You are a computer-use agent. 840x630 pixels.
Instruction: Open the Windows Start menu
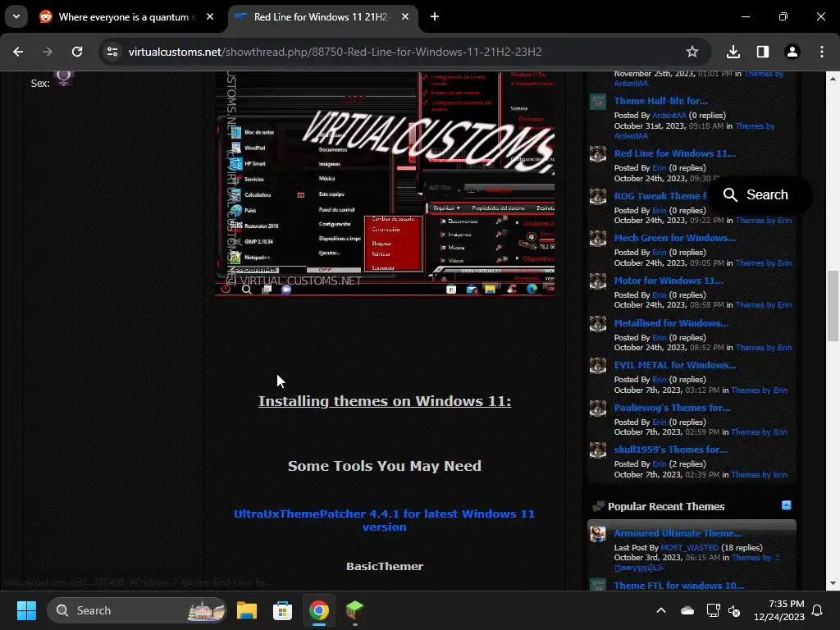[26, 610]
